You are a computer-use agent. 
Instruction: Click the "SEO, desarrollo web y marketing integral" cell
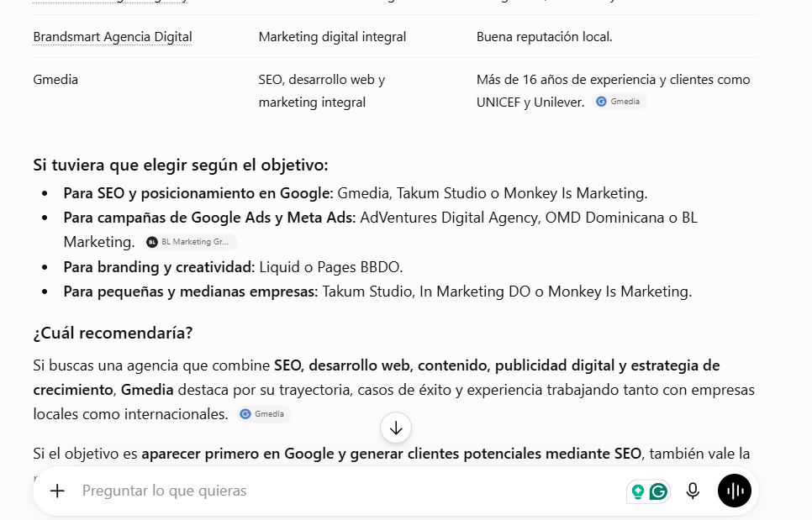(x=322, y=91)
